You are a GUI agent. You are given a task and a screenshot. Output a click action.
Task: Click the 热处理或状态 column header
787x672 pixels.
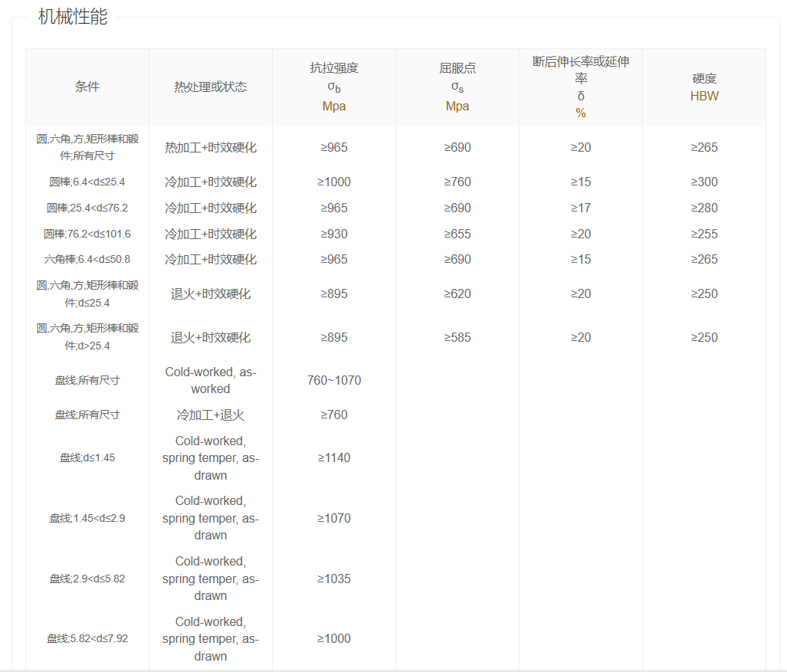[x=211, y=87]
